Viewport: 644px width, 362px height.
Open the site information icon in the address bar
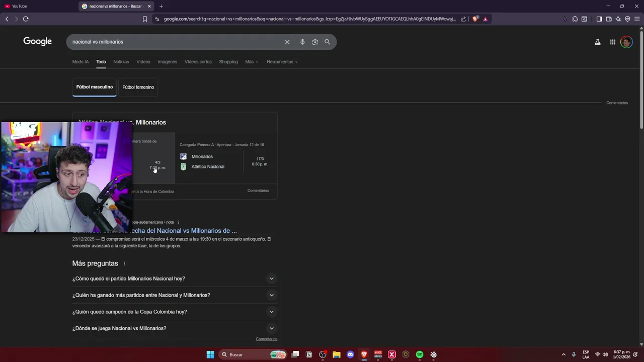(157, 19)
